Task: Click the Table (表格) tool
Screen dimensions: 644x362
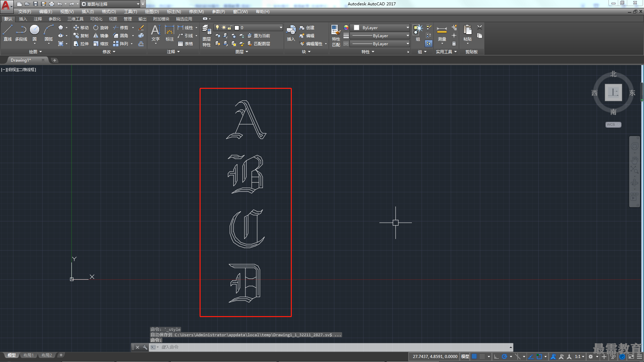Action: (185, 44)
